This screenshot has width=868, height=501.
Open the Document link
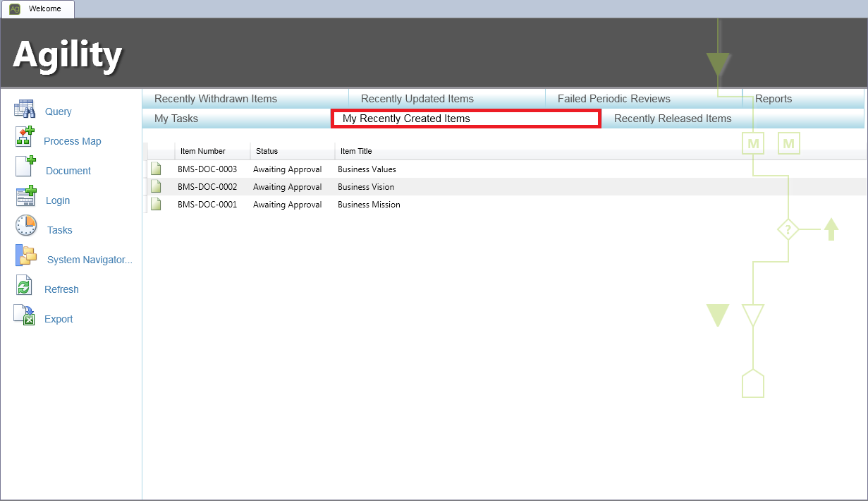68,171
